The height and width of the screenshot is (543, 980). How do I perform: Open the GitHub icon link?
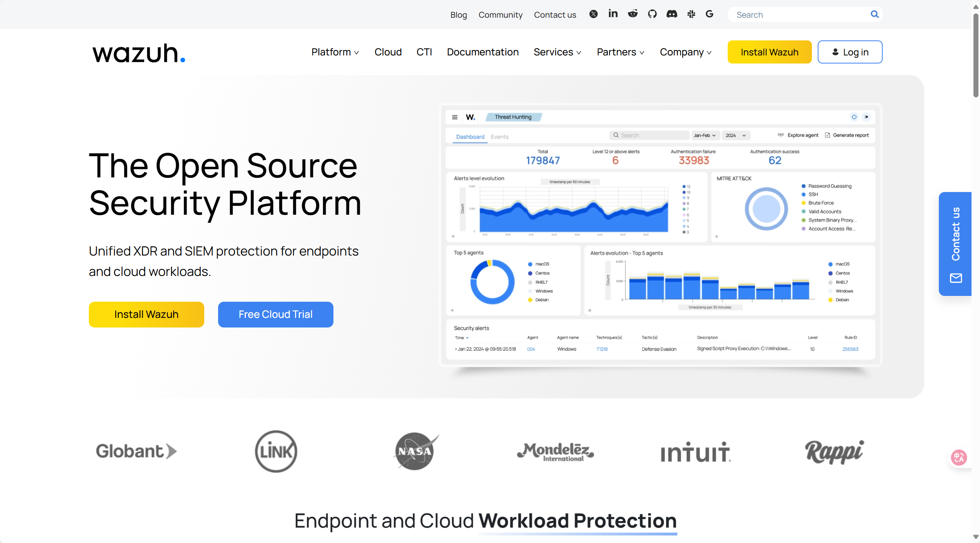point(652,14)
